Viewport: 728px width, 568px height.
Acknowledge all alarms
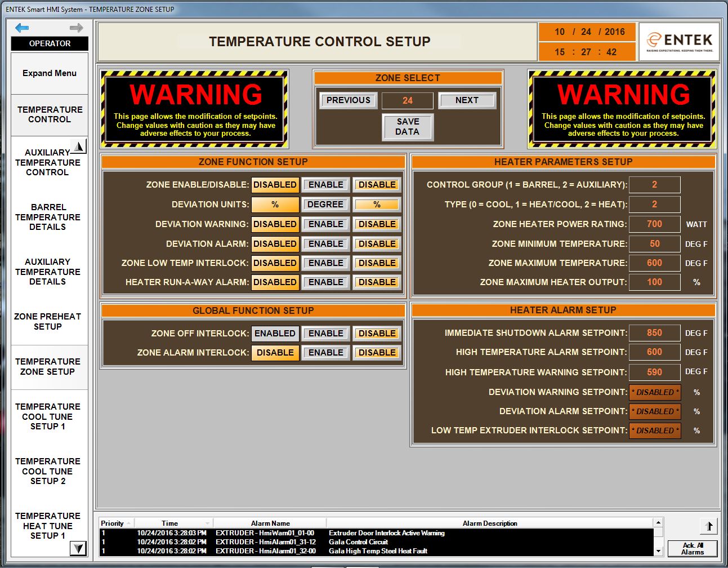point(693,549)
